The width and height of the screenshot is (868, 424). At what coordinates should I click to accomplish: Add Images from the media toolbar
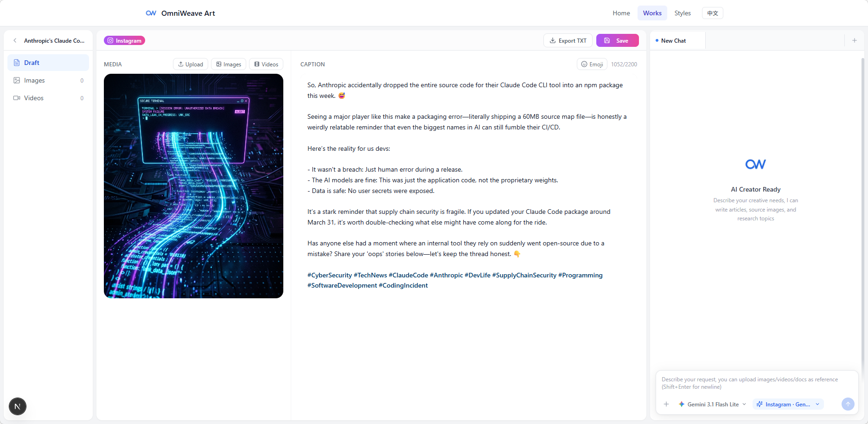pyautogui.click(x=229, y=64)
